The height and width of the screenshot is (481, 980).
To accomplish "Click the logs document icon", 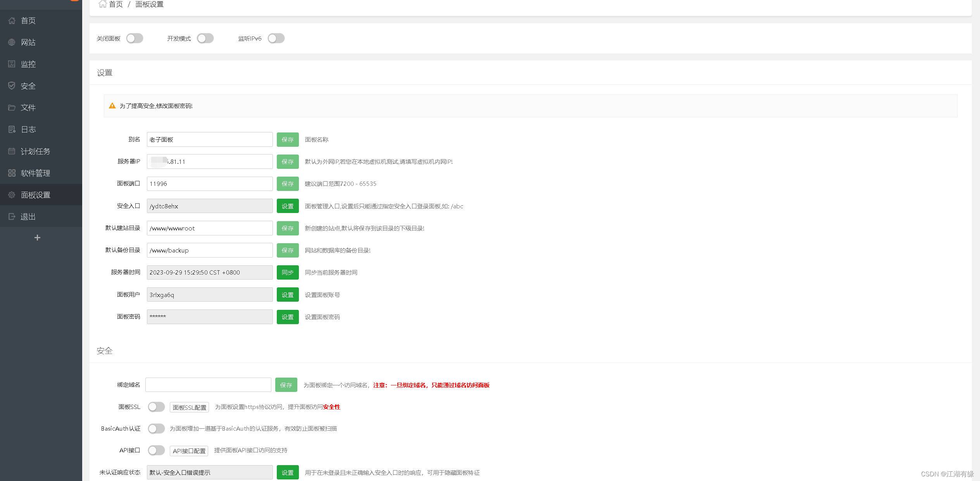I will pyautogui.click(x=12, y=129).
